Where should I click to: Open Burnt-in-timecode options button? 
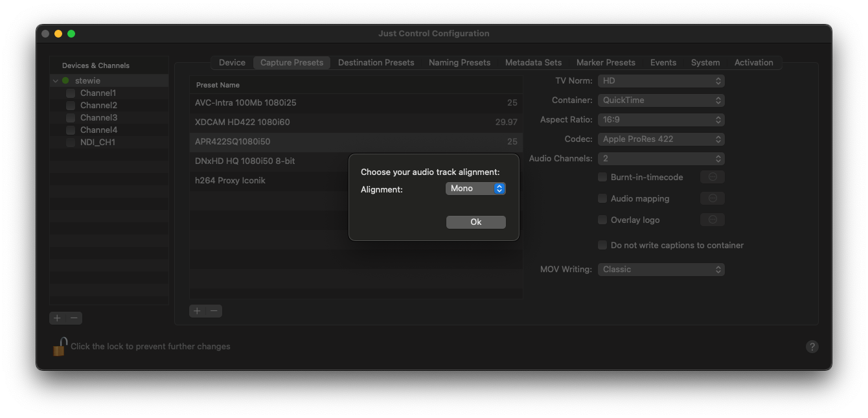click(713, 177)
